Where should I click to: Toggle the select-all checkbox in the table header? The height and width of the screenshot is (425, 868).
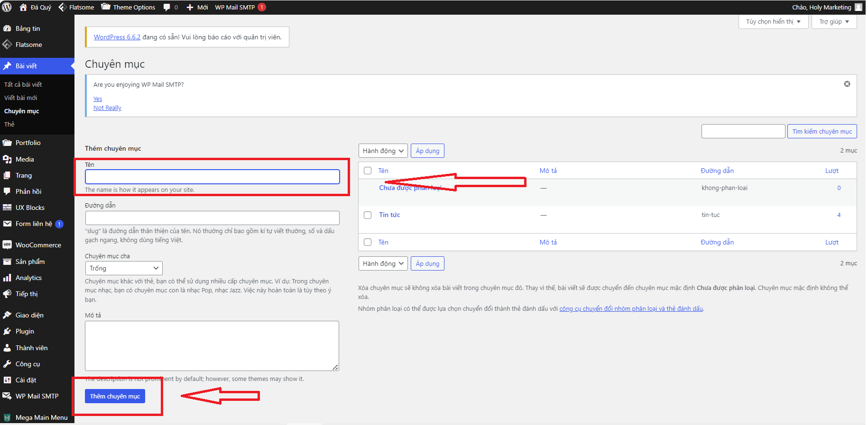[368, 171]
